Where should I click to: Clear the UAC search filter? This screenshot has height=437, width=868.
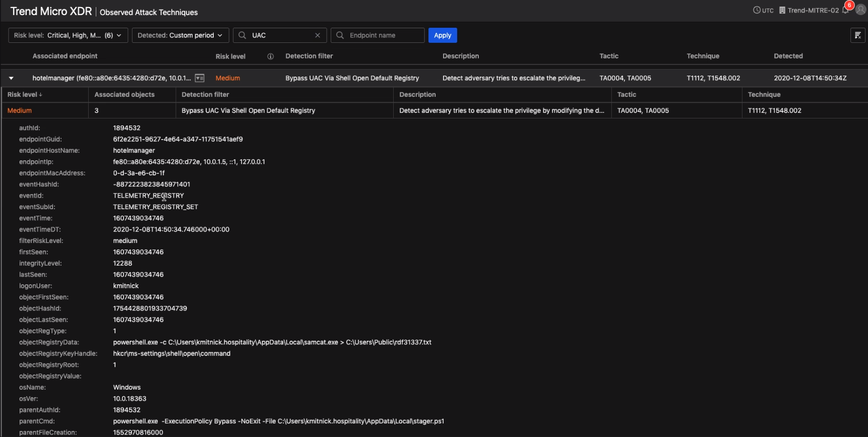tap(318, 35)
